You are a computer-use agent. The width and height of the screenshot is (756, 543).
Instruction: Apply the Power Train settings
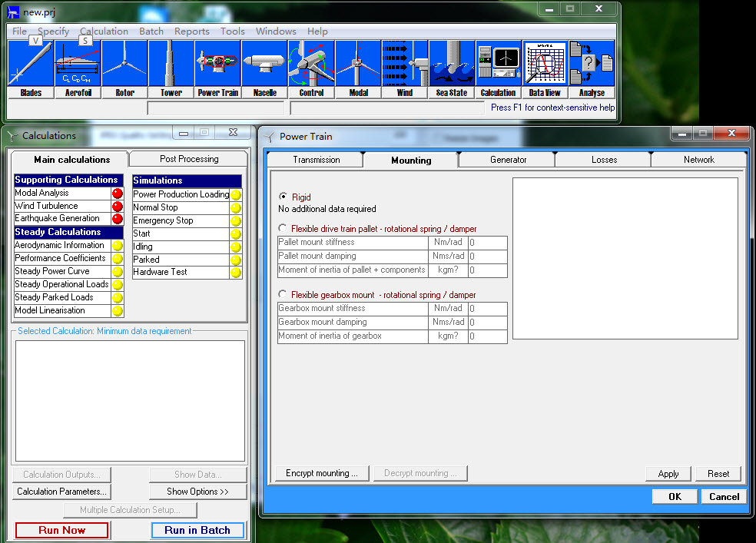(668, 474)
